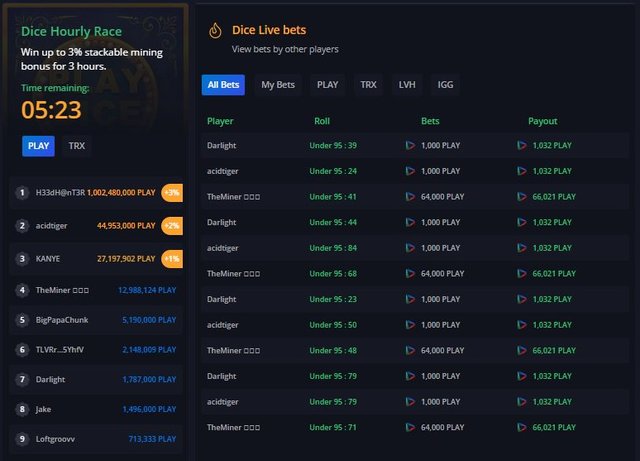
Task: Open the TRX bets filter tab
Action: point(368,85)
